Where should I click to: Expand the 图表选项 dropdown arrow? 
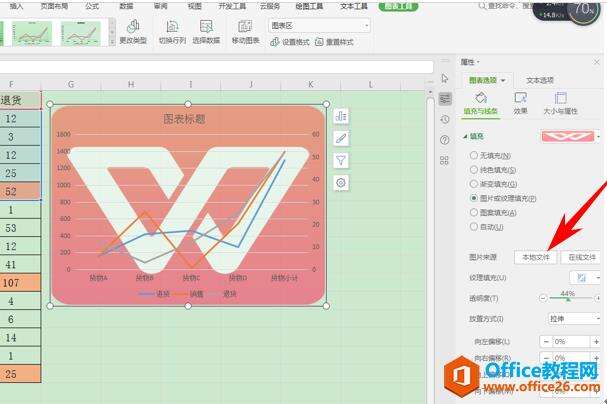pyautogui.click(x=503, y=80)
